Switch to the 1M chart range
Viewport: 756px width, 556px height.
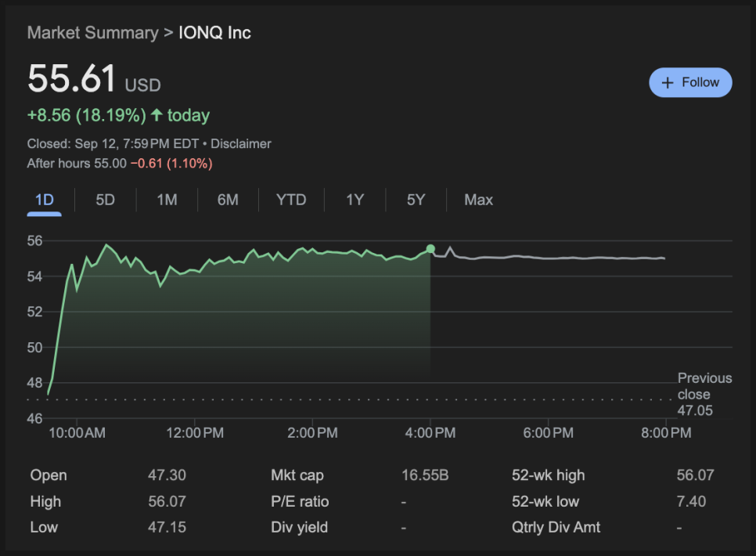click(x=167, y=200)
